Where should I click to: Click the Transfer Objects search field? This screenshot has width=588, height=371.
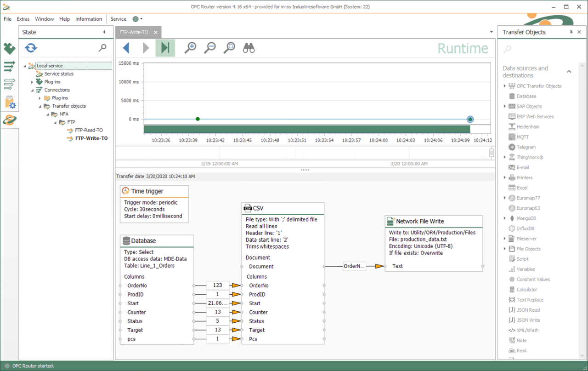click(x=537, y=49)
